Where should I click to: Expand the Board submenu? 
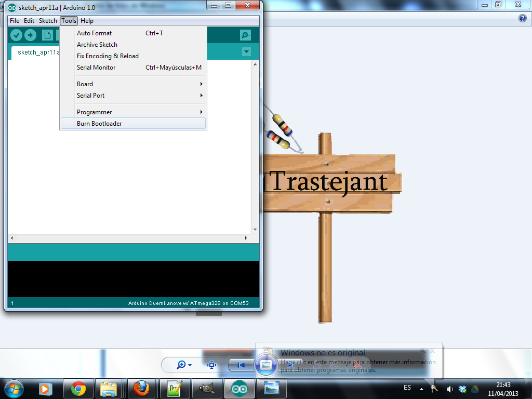coord(133,84)
